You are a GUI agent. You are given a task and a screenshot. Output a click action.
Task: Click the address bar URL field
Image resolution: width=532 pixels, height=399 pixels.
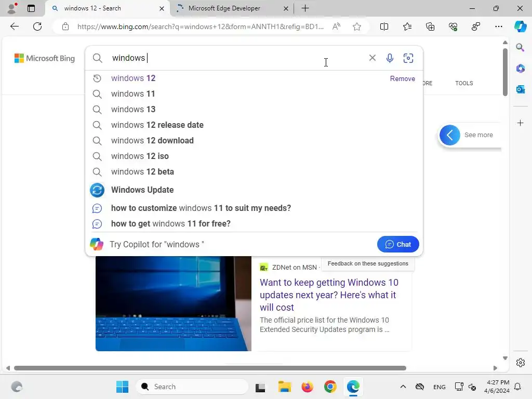[x=200, y=26]
